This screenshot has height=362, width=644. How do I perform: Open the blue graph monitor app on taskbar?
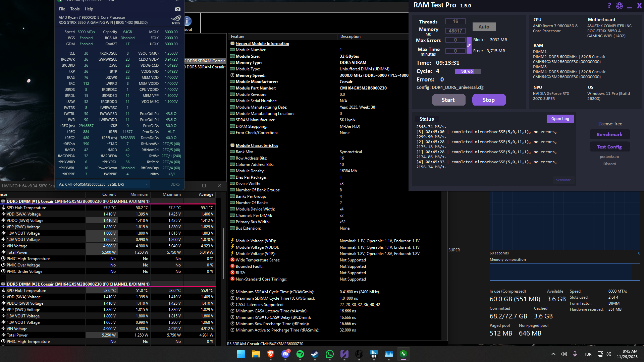click(389, 354)
